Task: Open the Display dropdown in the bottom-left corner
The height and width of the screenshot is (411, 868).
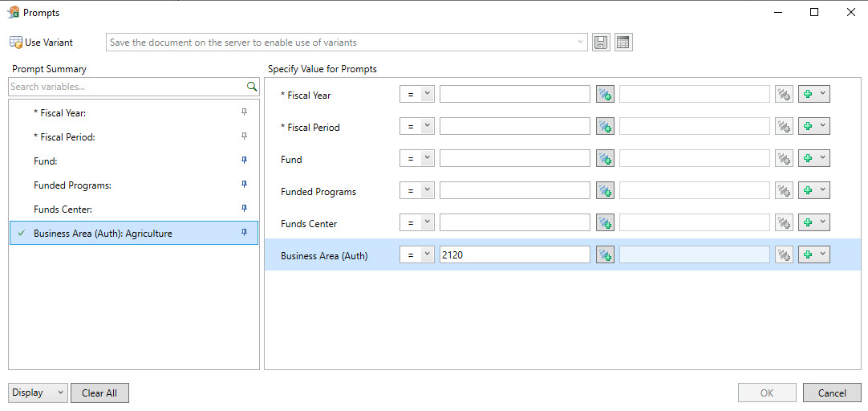Action: coord(39,393)
